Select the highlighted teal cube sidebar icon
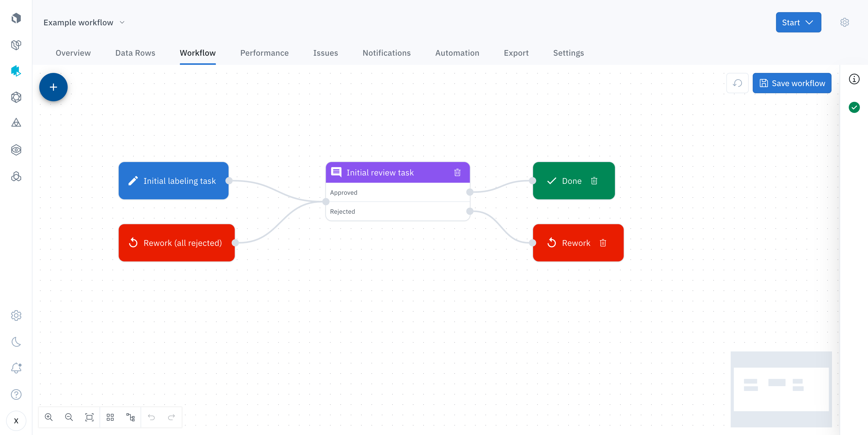The image size is (868, 435). (16, 71)
